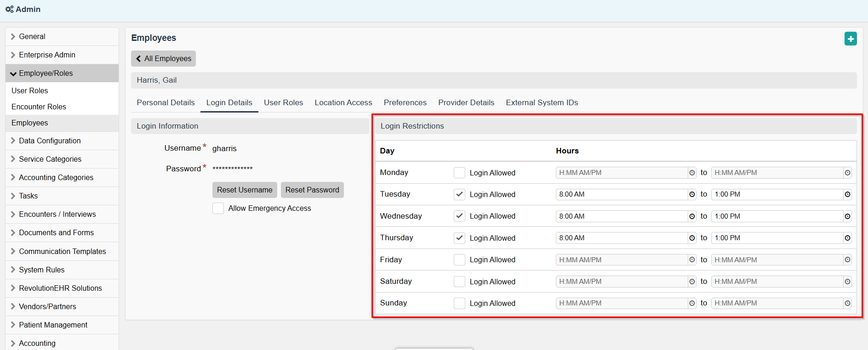This screenshot has height=350, width=868.
Task: Open clock picker for Thursday end time
Action: click(847, 238)
